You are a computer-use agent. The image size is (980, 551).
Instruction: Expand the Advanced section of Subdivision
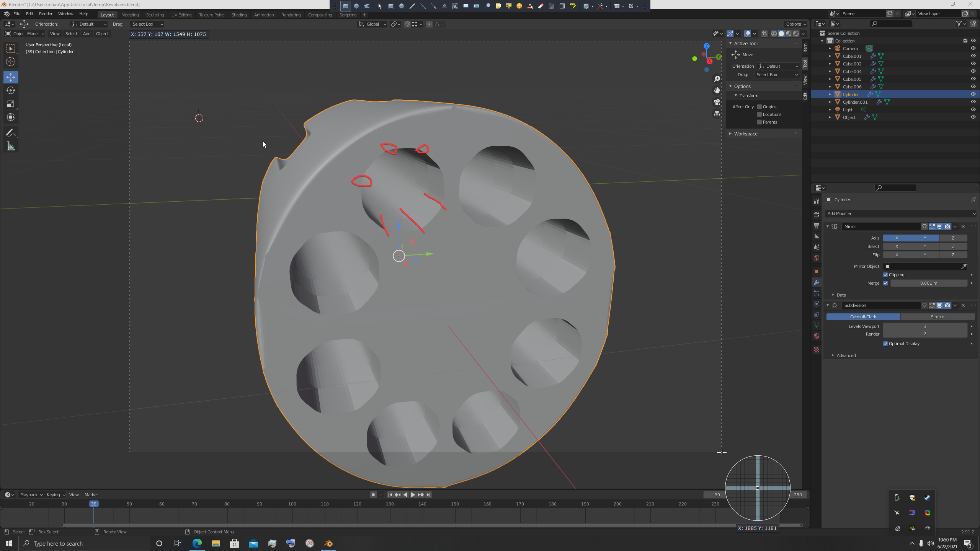pyautogui.click(x=846, y=355)
